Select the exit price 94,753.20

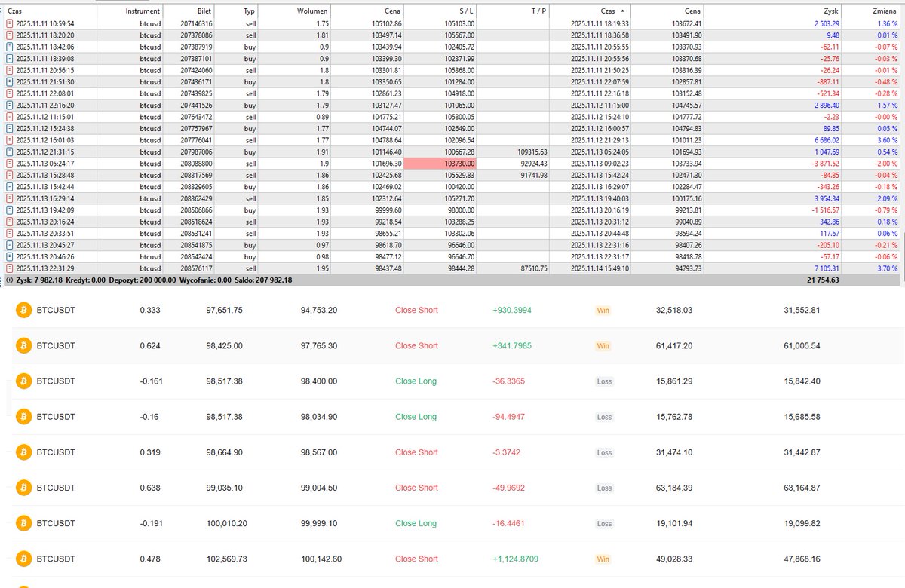[x=318, y=310]
